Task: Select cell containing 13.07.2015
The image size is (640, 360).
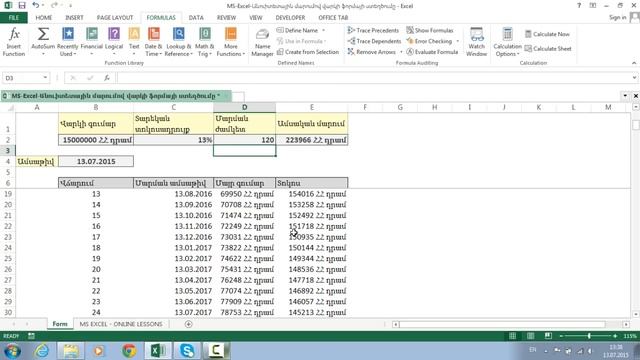Action: 96,161
